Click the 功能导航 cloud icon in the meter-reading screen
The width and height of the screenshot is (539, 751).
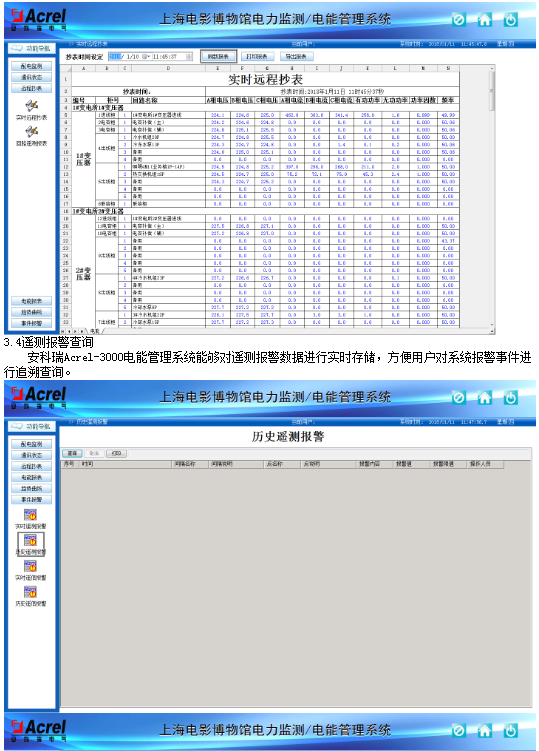pyautogui.click(x=17, y=48)
